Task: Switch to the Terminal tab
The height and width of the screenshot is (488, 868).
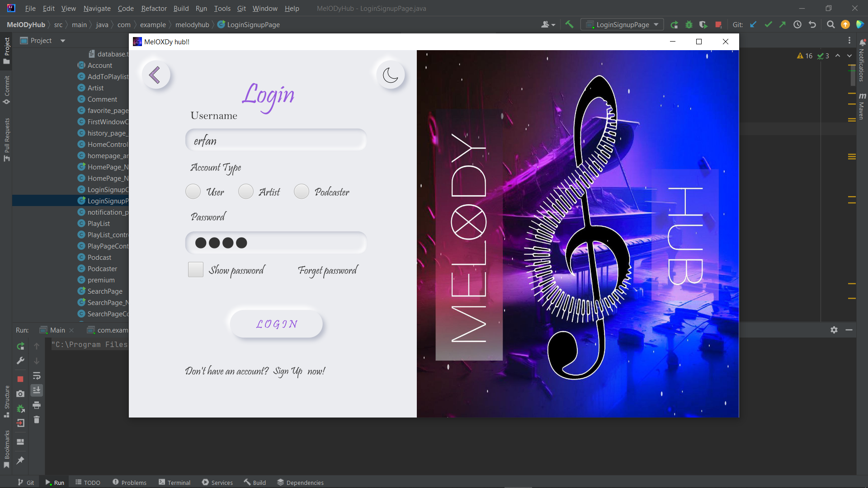Action: pos(179,482)
